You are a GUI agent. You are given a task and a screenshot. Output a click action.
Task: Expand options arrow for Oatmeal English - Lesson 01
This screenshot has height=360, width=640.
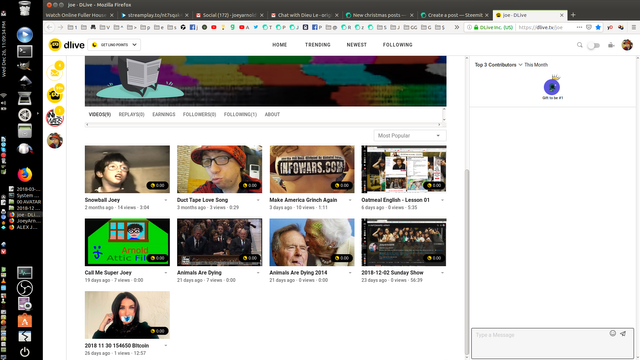pos(442,200)
